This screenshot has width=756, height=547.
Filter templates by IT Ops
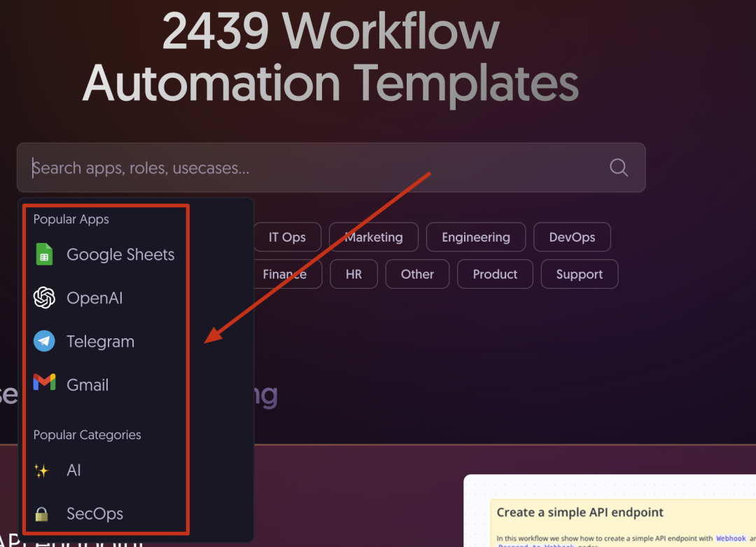(x=288, y=237)
